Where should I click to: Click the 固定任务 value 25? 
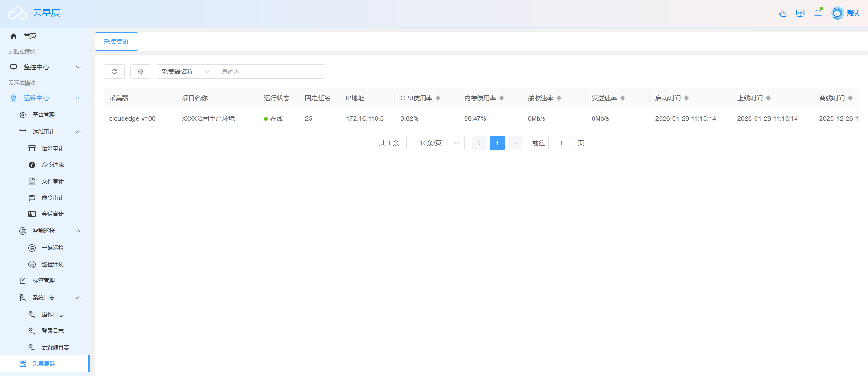coord(309,118)
